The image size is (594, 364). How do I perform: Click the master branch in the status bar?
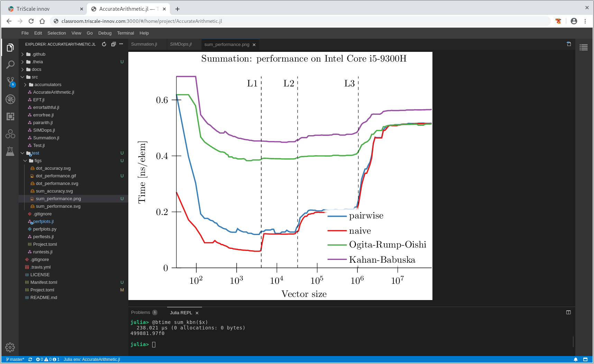[15, 360]
